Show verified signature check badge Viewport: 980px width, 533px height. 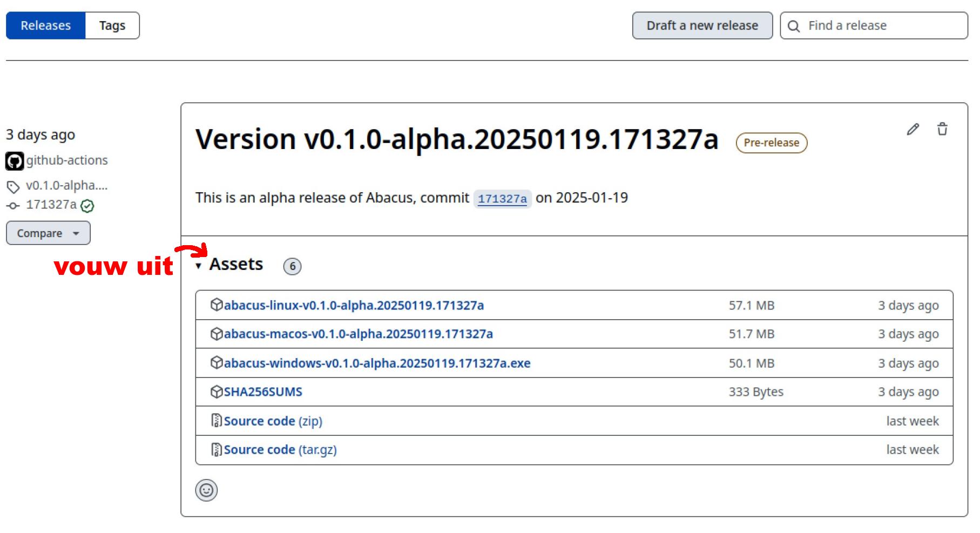coord(87,206)
